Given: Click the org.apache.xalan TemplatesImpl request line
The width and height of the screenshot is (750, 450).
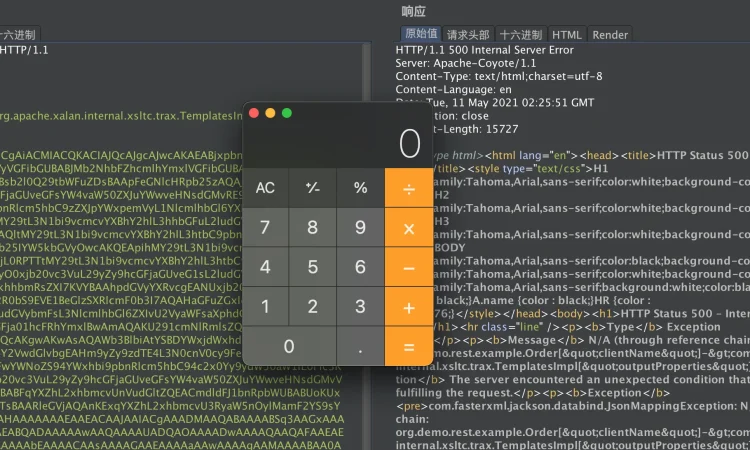Looking at the screenshot, I should pos(121,116).
